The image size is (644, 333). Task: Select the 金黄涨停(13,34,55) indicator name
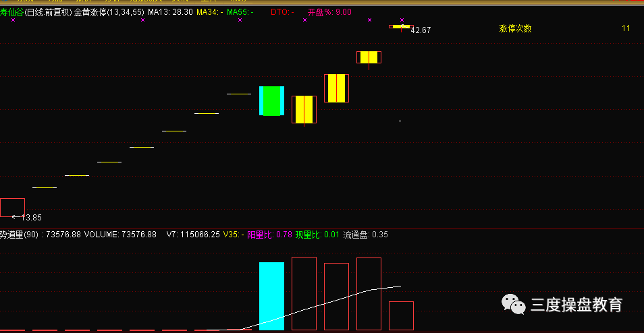pyautogui.click(x=109, y=12)
